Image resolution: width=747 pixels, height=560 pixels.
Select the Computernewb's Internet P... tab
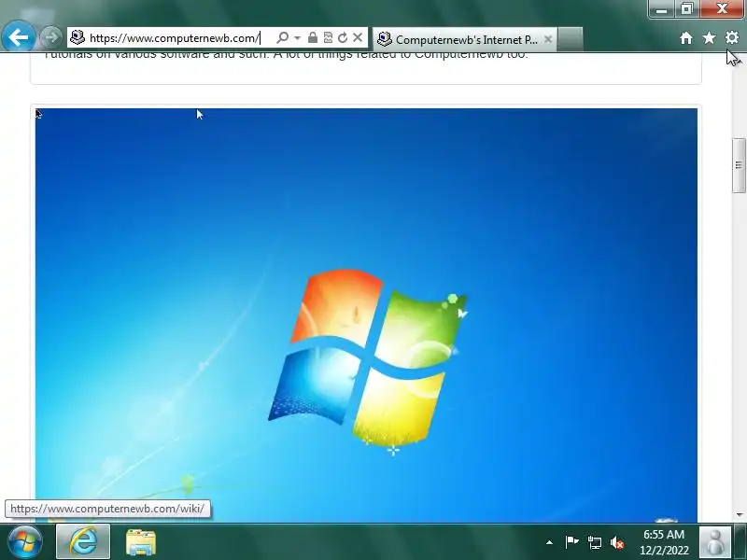[x=464, y=39]
